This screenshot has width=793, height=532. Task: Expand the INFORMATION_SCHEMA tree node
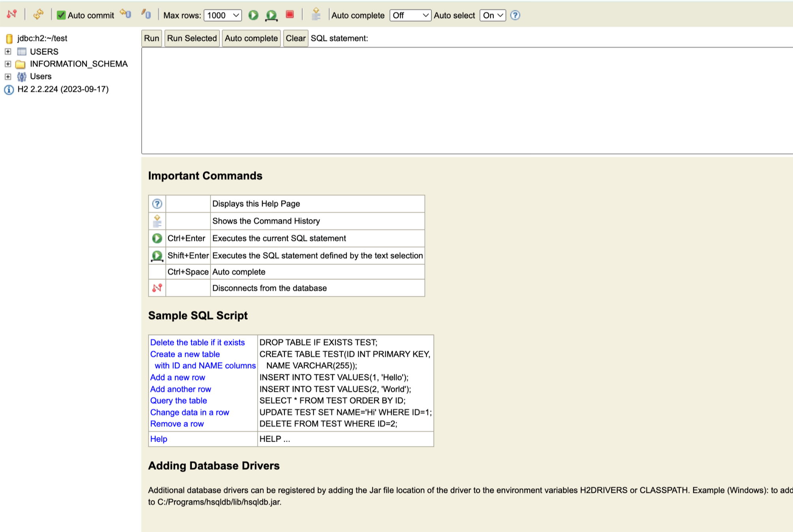pos(8,64)
